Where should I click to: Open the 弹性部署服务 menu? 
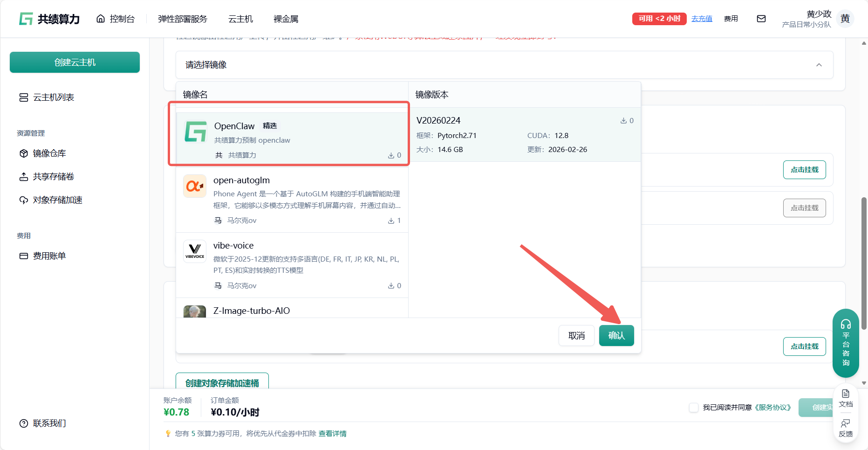[x=182, y=19]
